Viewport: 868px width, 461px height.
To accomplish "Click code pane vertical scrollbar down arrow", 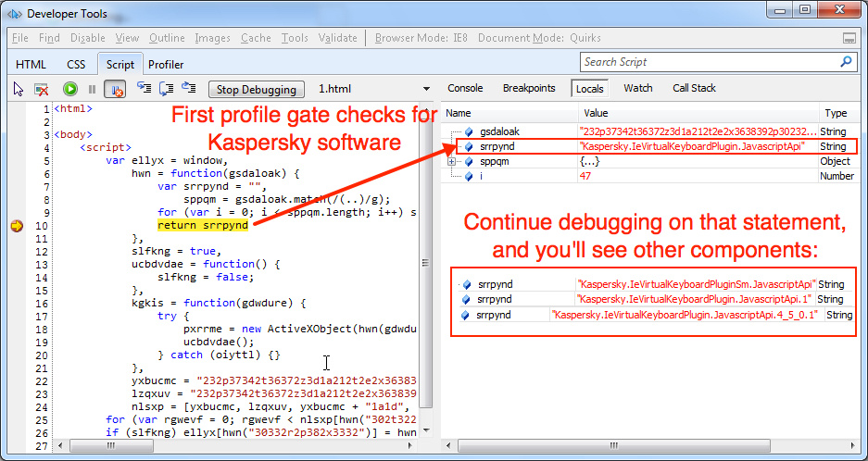I will (x=426, y=430).
